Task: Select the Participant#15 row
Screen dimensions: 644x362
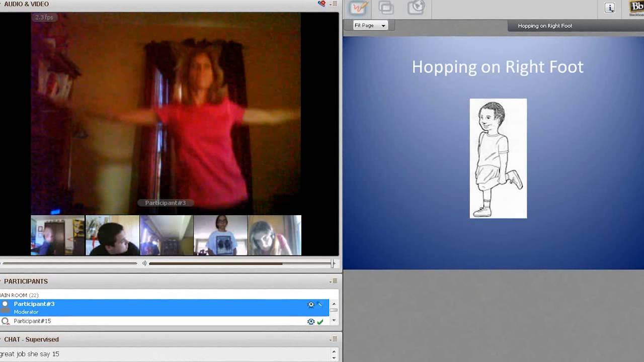Action: [165, 321]
